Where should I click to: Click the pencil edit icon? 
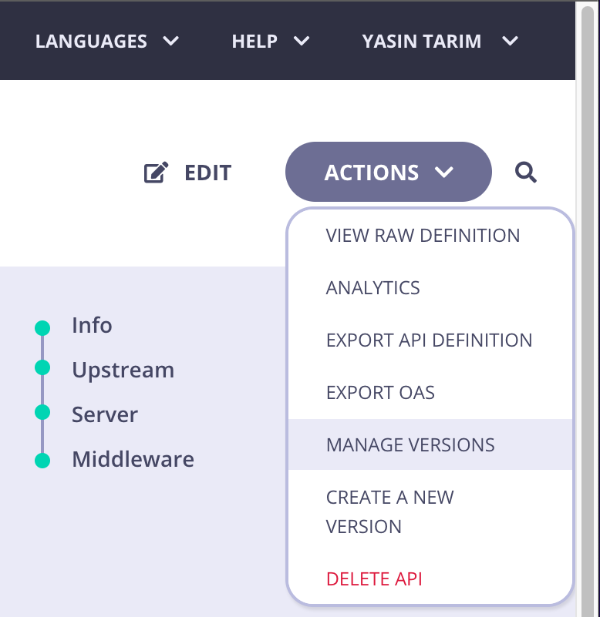[x=156, y=173]
